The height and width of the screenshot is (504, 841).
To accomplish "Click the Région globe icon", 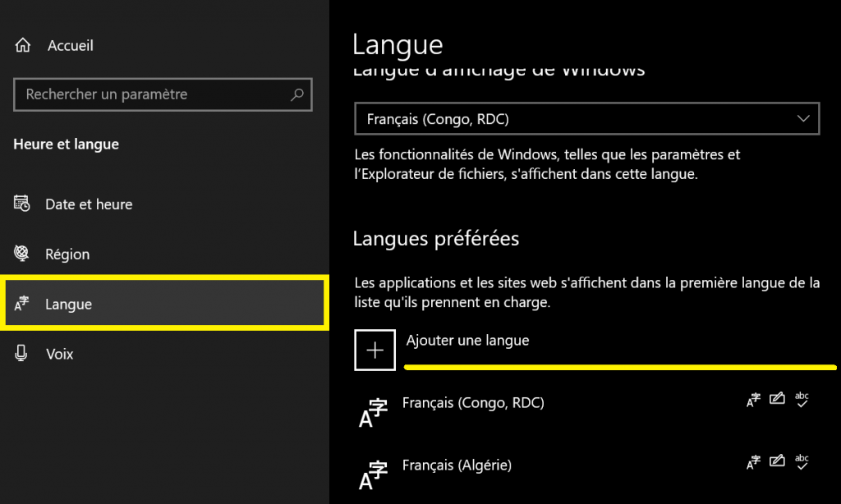I will coord(21,253).
